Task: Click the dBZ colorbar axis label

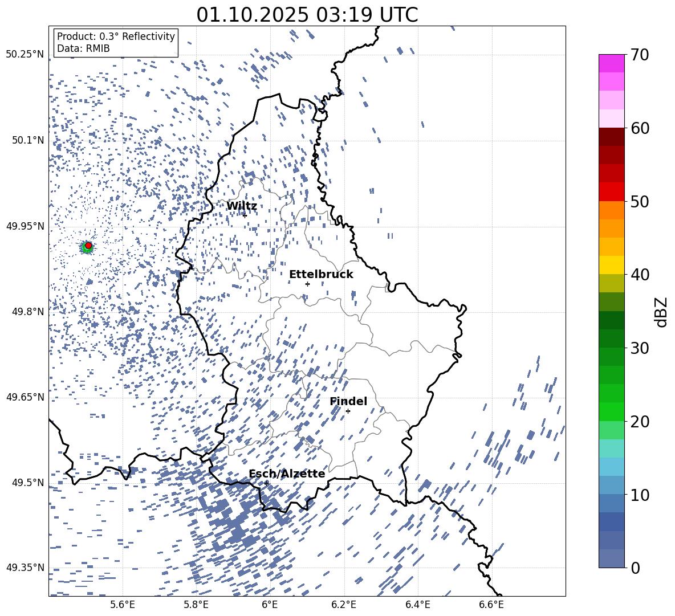Action: click(x=662, y=312)
